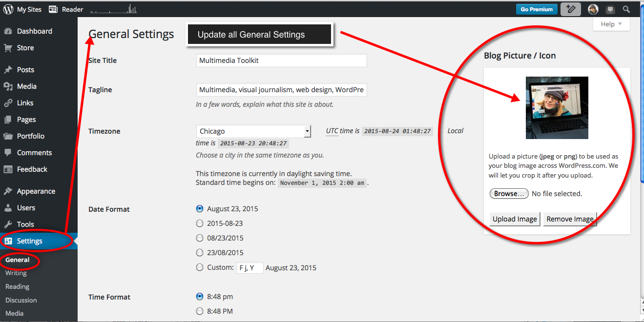The height and width of the screenshot is (322, 644).
Task: Select the 8:48 AM time format
Action: click(199, 311)
